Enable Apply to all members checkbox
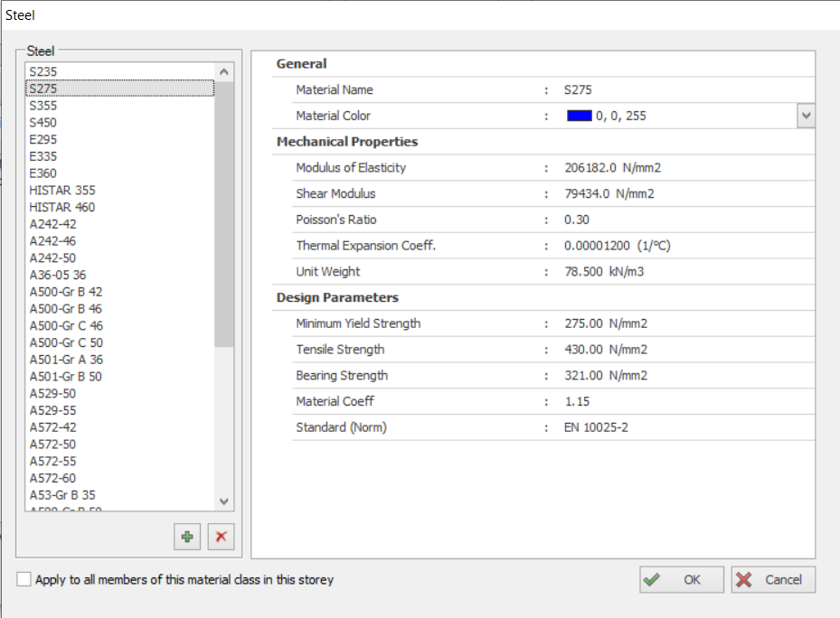 24,579
